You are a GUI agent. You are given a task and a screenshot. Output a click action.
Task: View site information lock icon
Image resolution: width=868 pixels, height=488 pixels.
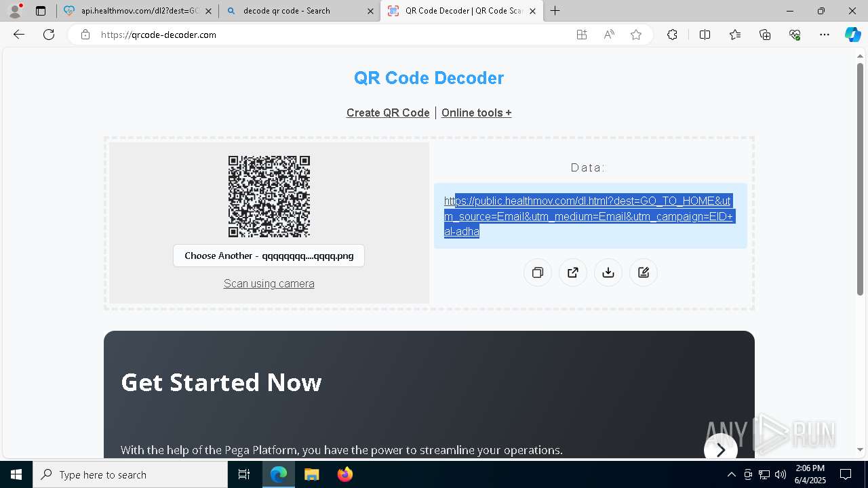coord(85,35)
